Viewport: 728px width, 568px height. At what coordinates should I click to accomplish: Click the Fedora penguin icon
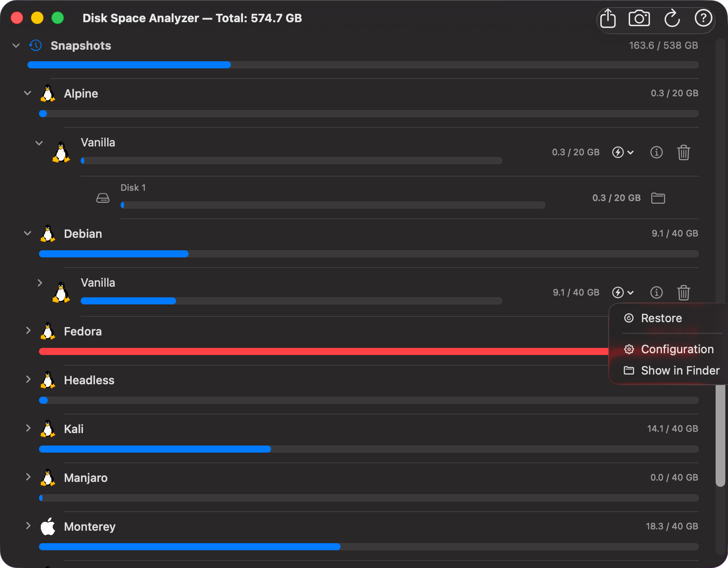(48, 331)
